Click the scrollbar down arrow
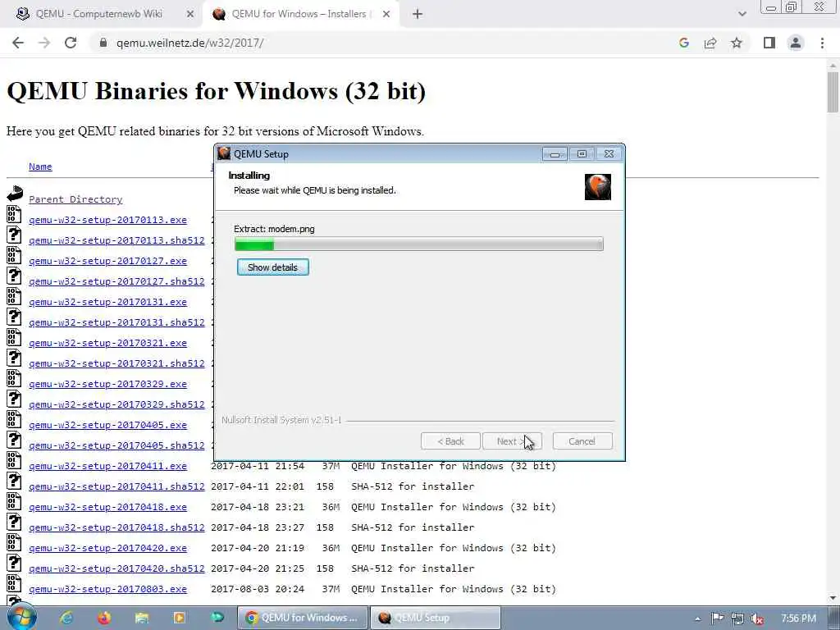 833,598
